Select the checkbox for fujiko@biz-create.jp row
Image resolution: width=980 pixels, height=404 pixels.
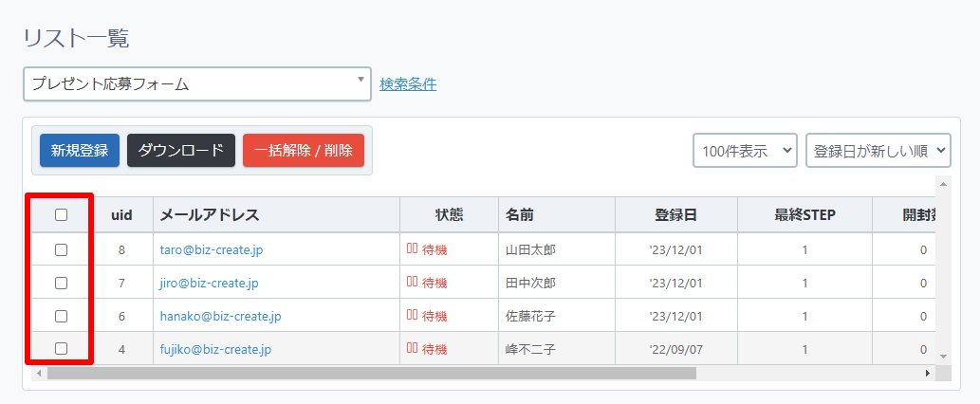click(x=61, y=349)
